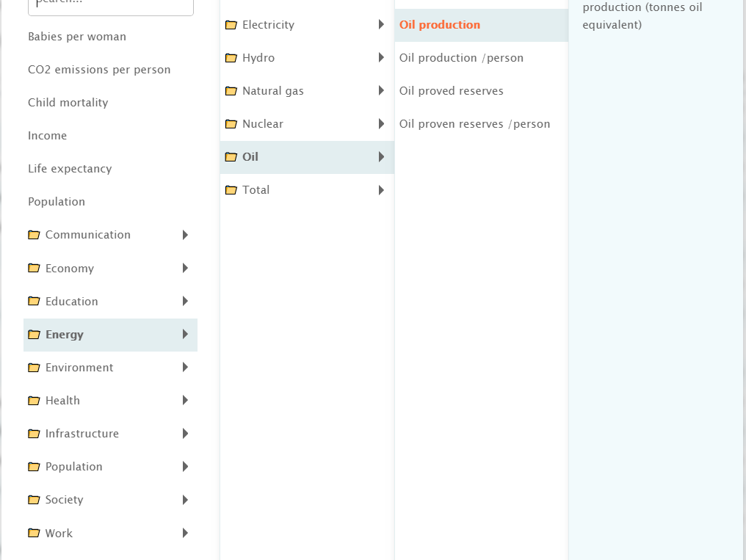Image resolution: width=746 pixels, height=560 pixels.
Task: Open the Infrastructure folder label
Action: pyautogui.click(x=82, y=434)
